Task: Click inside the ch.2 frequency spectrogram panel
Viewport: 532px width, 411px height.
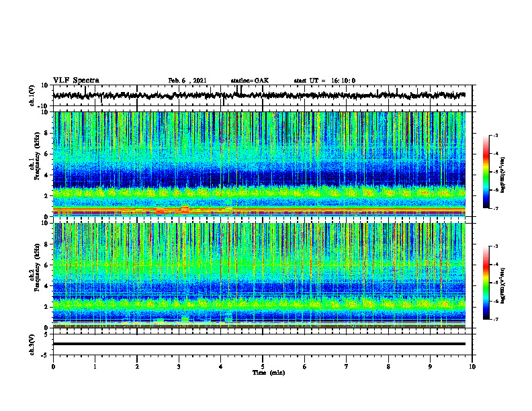Action: (259, 275)
